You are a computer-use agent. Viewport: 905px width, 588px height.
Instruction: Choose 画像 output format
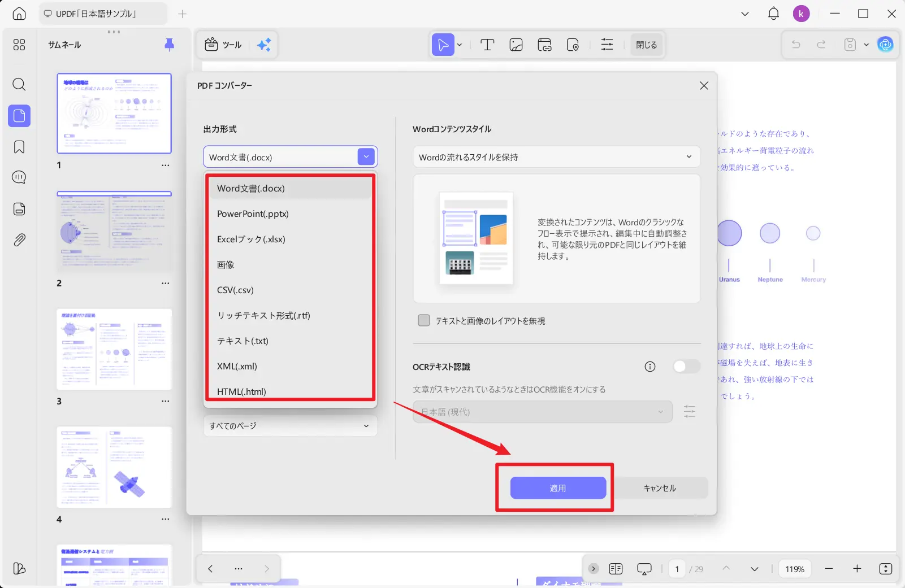[290, 264]
